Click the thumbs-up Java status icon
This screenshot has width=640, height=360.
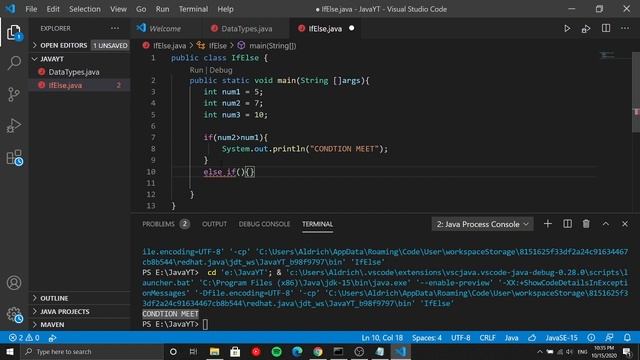point(532,338)
